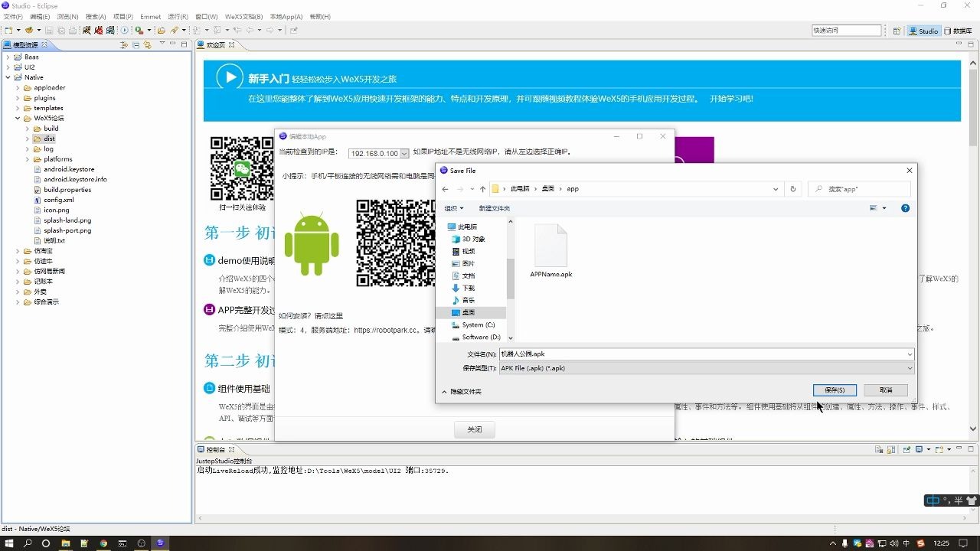Click the Studio perspective button
980x551 pixels.
[x=924, y=31]
